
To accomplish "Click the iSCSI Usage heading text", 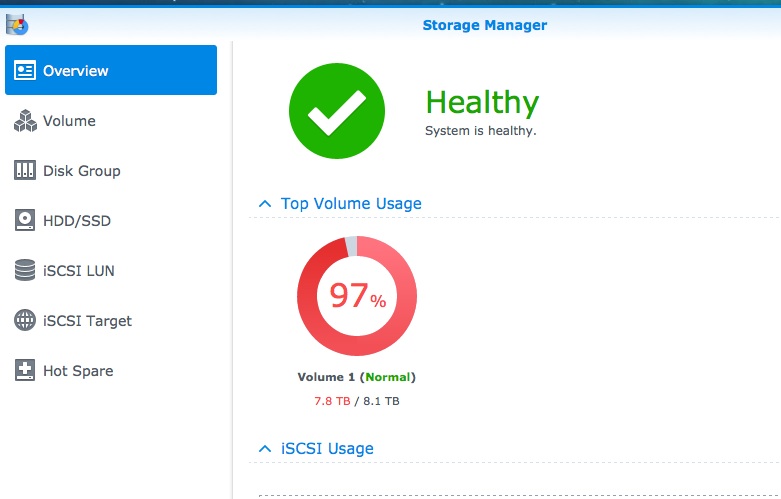I will [x=327, y=449].
